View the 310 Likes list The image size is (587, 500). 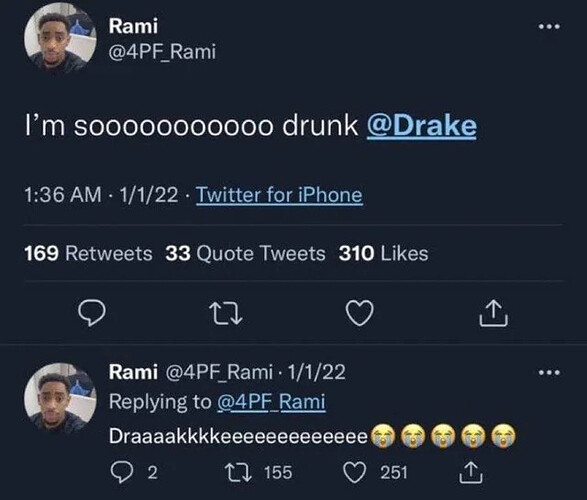[383, 253]
